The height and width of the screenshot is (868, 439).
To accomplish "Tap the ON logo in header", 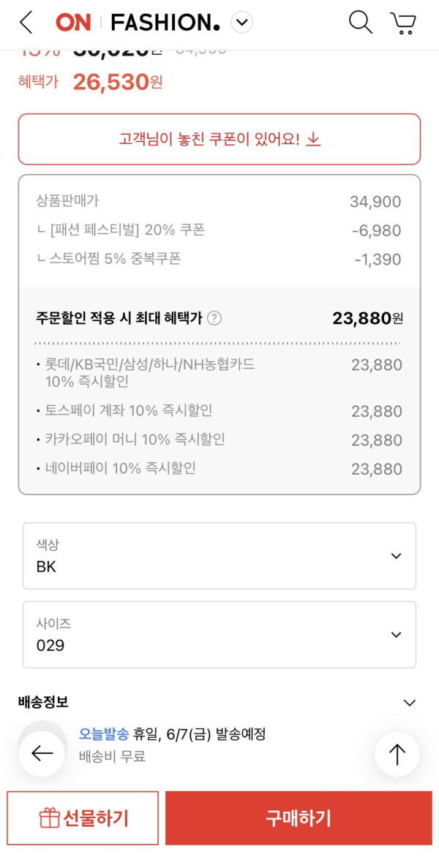I will (x=73, y=23).
